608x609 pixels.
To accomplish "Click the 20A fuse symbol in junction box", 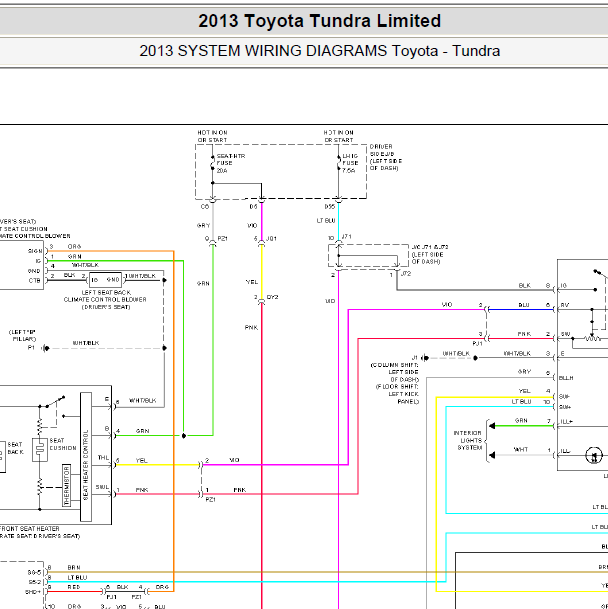I will [x=213, y=163].
